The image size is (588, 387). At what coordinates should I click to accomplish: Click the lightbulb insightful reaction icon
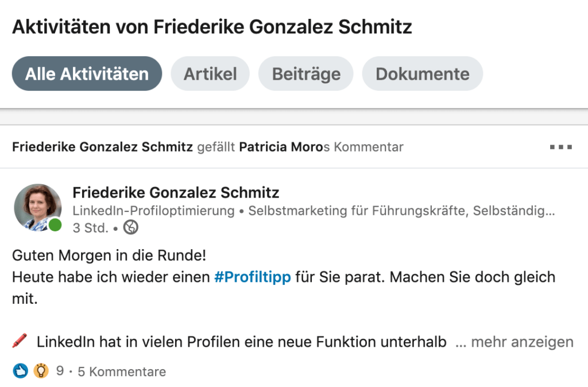tap(41, 371)
